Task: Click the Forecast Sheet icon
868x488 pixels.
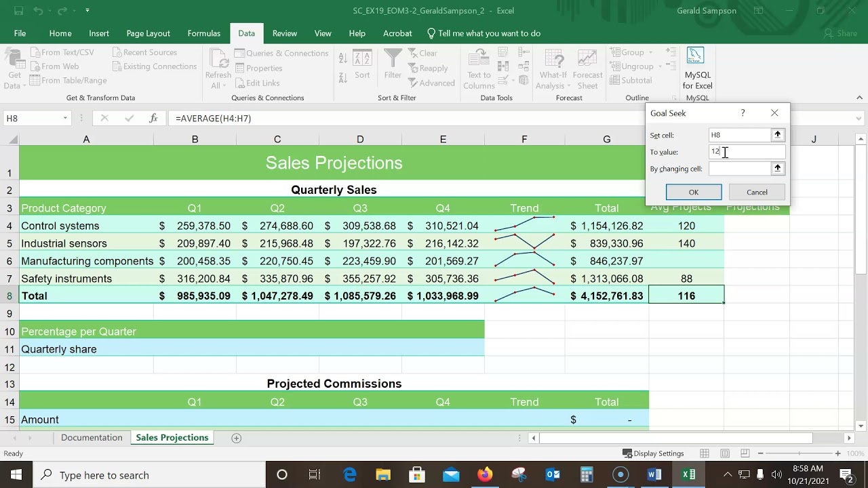Action: [587, 58]
